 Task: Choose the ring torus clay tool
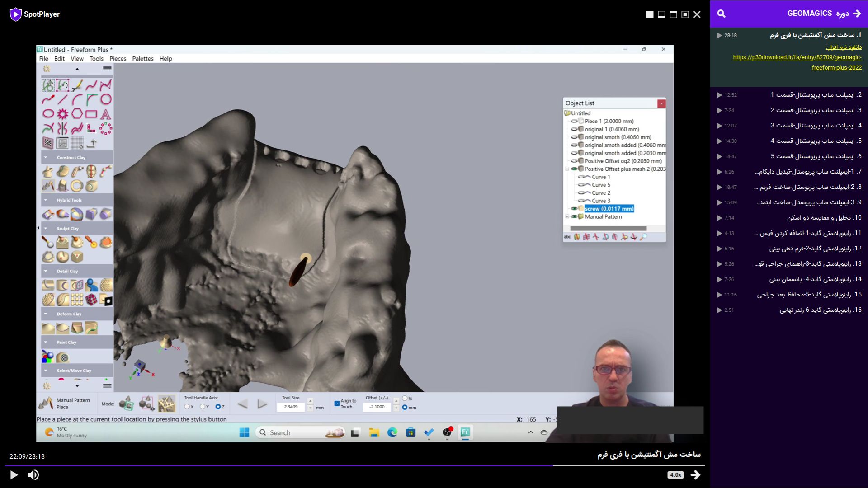click(77, 186)
